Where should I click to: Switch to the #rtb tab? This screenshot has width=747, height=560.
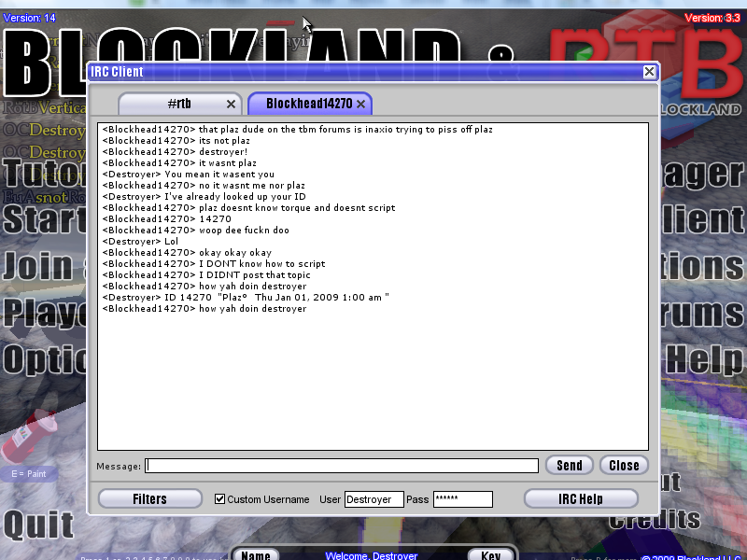point(179,104)
